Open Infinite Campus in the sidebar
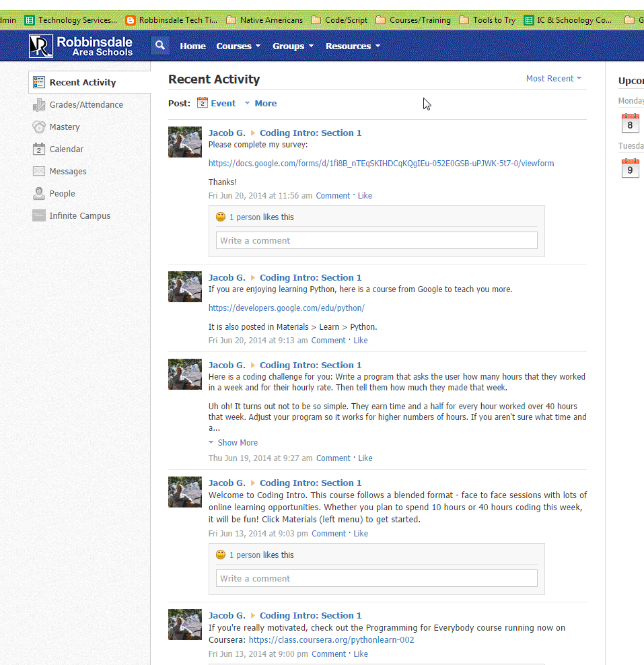Viewport: 644px width, 665px height. (71, 215)
